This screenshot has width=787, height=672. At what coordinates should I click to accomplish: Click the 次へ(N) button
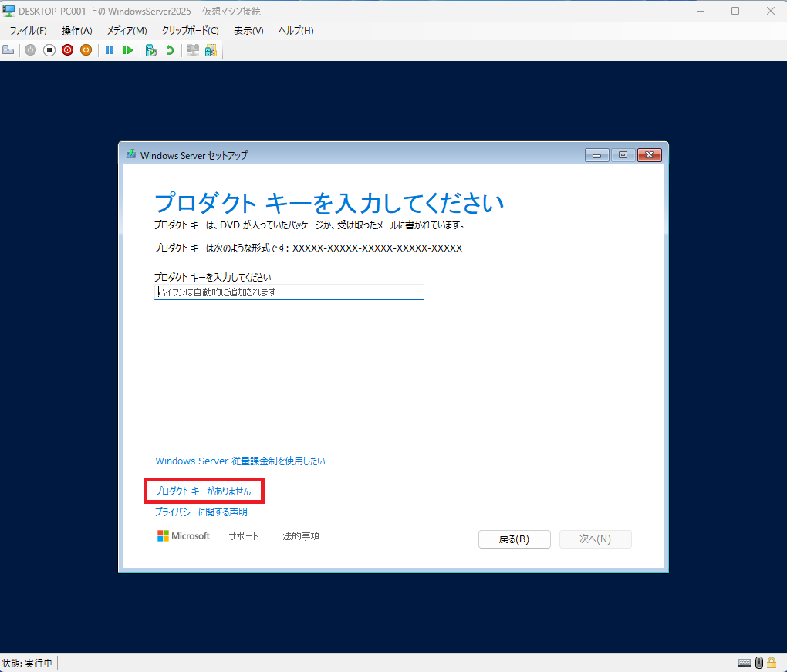[x=596, y=539]
